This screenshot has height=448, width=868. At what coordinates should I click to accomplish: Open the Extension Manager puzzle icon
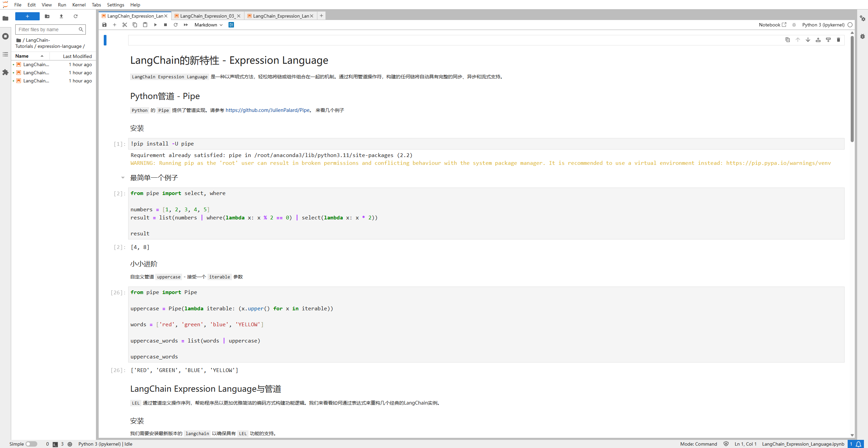(x=5, y=72)
